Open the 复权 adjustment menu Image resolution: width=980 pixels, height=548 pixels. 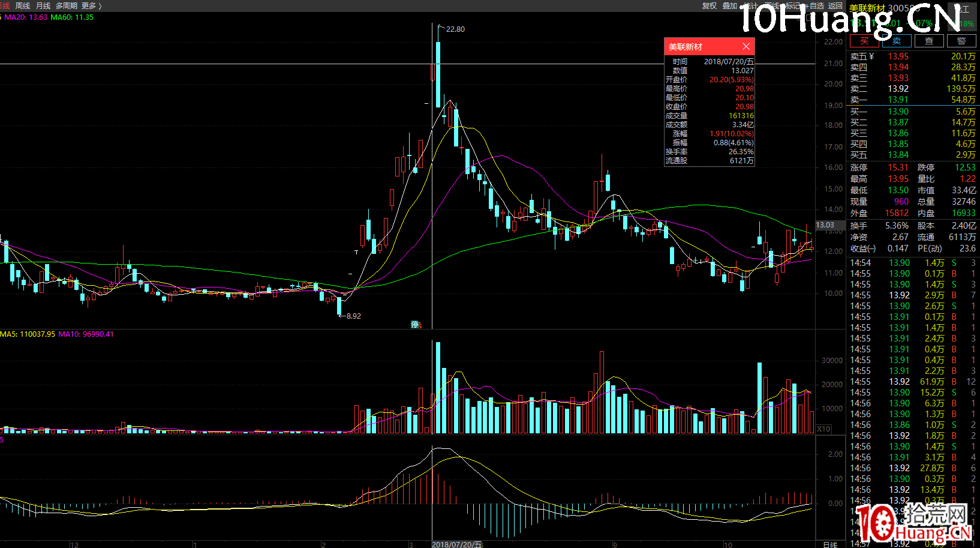[710, 5]
